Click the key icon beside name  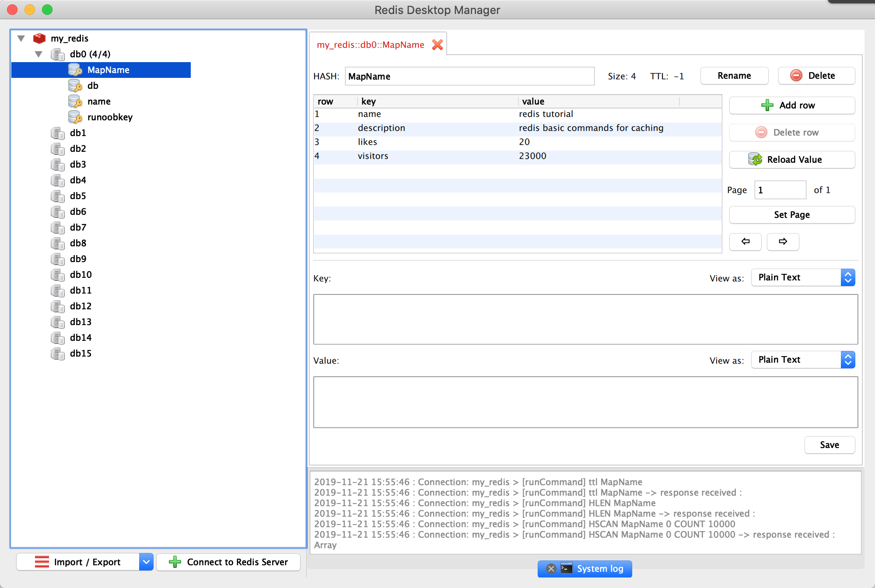[x=75, y=101]
